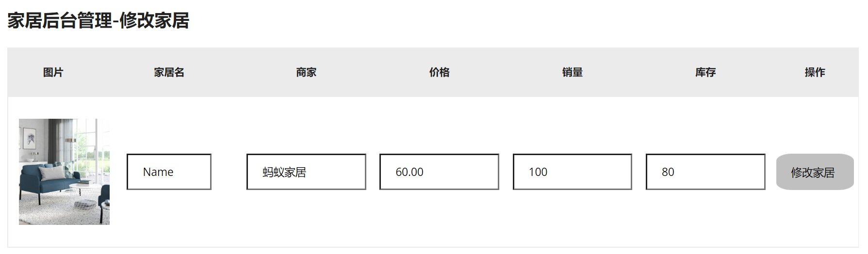This screenshot has width=868, height=254.
Task: Focus the 家居名 field containing Name
Action: coord(169,172)
